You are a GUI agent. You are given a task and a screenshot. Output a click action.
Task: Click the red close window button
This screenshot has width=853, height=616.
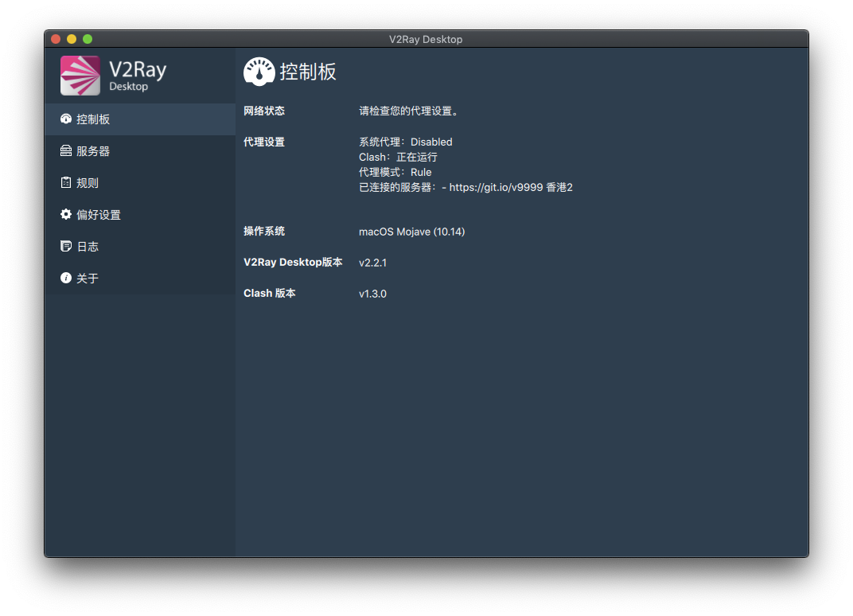[x=56, y=39]
